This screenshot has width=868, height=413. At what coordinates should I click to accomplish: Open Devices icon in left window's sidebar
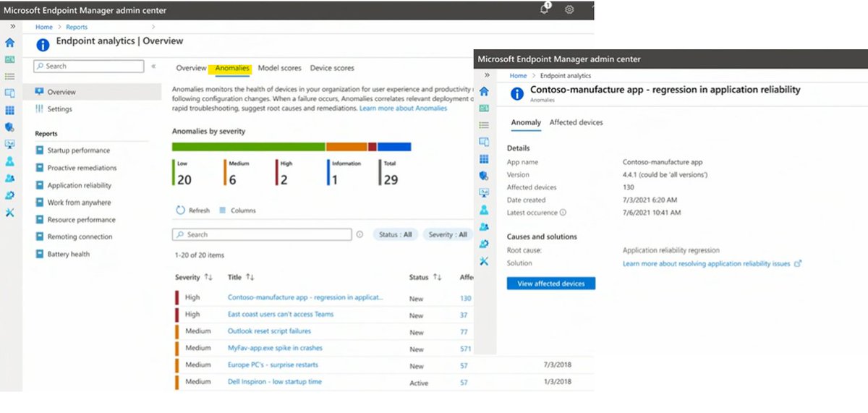[x=9, y=93]
